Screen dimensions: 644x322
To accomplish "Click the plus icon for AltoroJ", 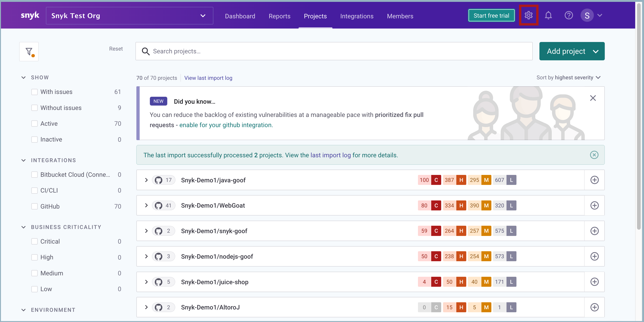I will click(x=594, y=307).
